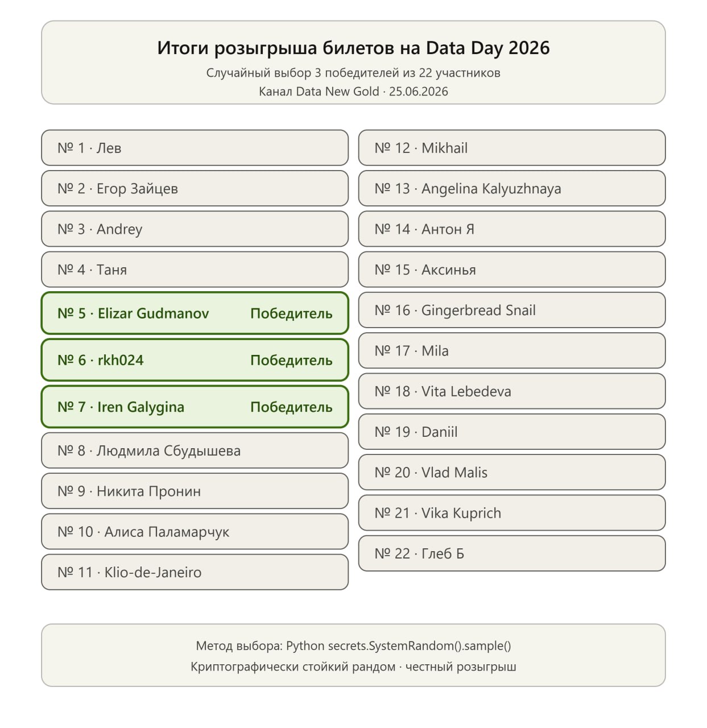Screen dimensions: 707x728
Task: Select the № 18 Vita Lebedeva card
Action: pyautogui.click(x=512, y=391)
